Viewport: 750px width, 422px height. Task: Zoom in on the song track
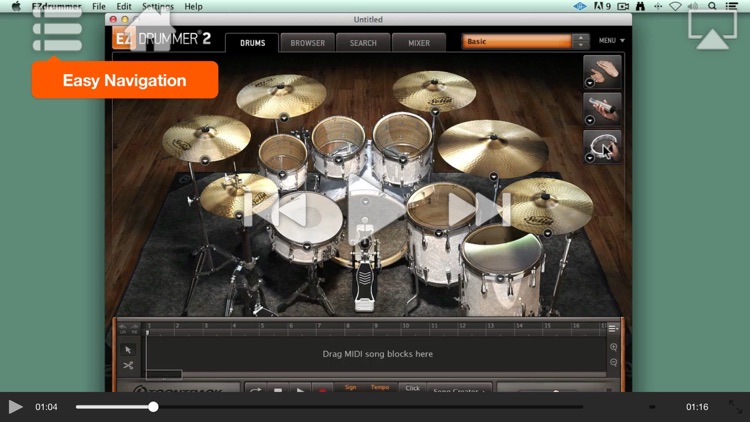pos(614,347)
